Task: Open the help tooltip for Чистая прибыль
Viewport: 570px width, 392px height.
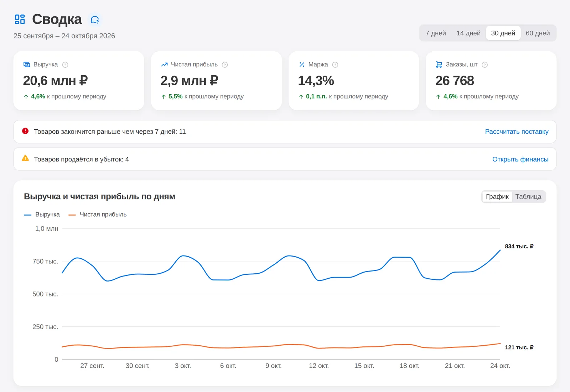Action: coord(225,65)
